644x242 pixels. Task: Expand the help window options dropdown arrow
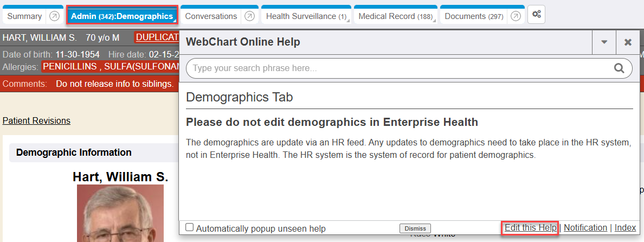604,42
